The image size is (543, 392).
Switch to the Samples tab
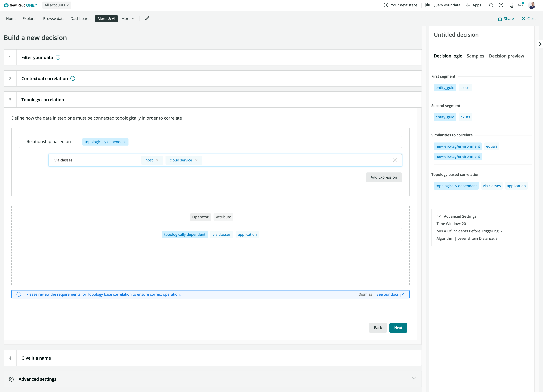476,56
